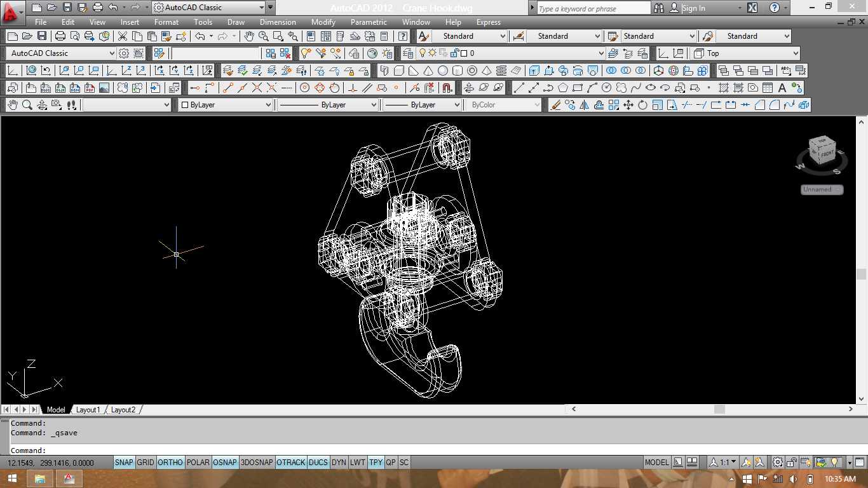Click the Save disk icon in quick access

click(x=67, y=8)
